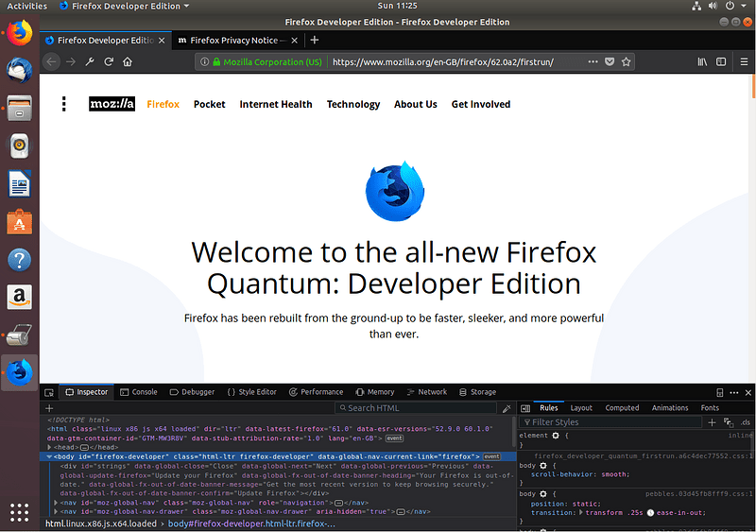The height and width of the screenshot is (532, 756).
Task: Click the element picker icon in devtools
Action: click(49, 392)
